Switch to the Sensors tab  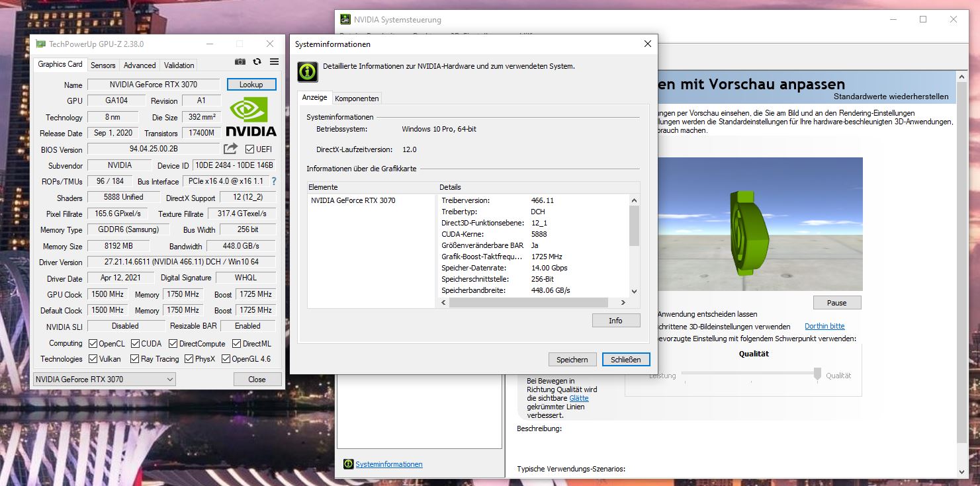coord(103,65)
